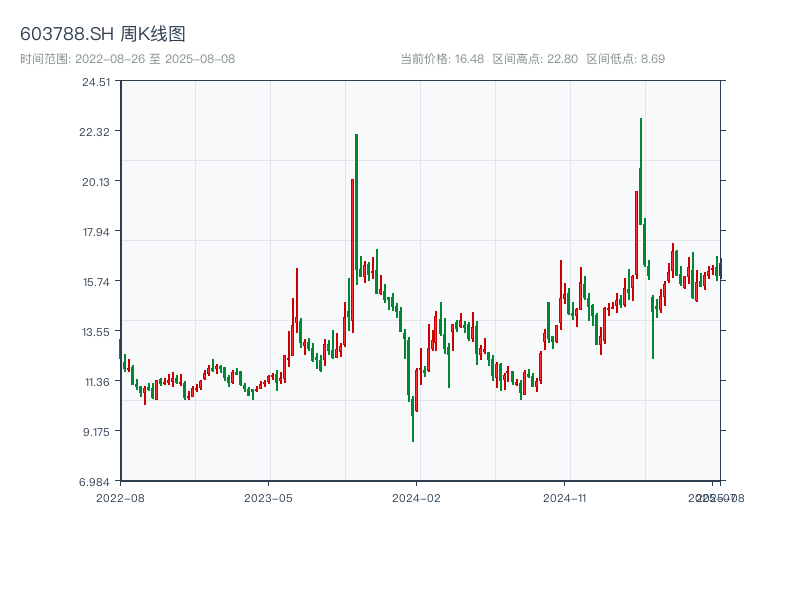800x600 pixels.
Task: Select the 2024-02 x-axis date label
Action: click(417, 497)
